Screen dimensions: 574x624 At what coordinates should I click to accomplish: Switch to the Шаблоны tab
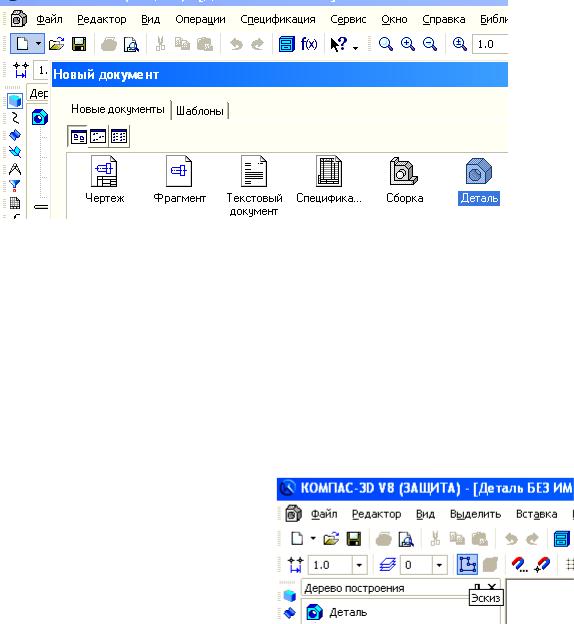(199, 111)
